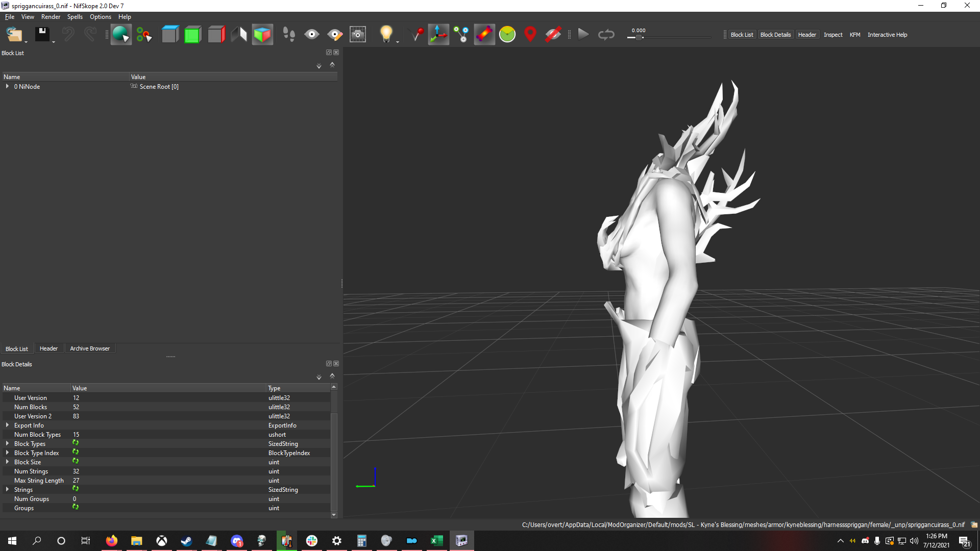Click the lightbulb lighting icon

[x=386, y=35]
